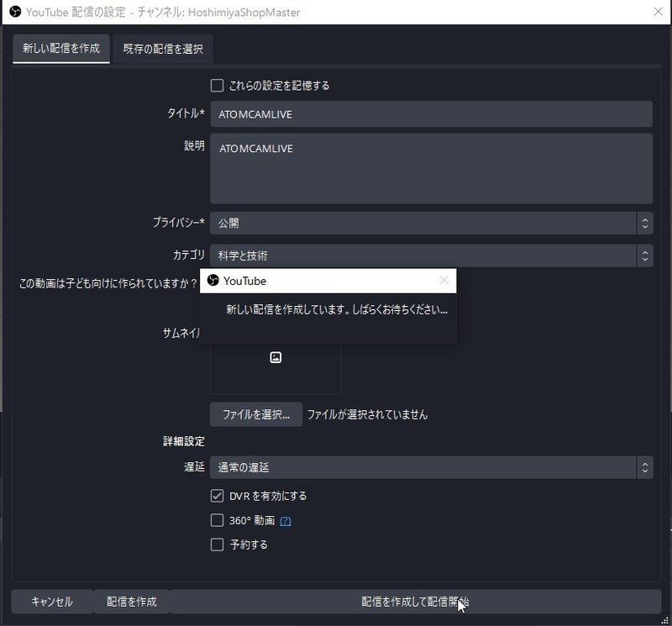The width and height of the screenshot is (672, 626).
Task: Open the カテゴリ dropdown showing 科学と技術
Action: pos(431,255)
